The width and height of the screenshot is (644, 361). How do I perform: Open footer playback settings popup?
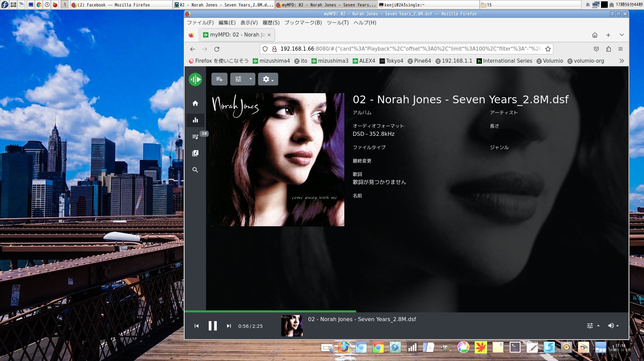[x=593, y=325]
